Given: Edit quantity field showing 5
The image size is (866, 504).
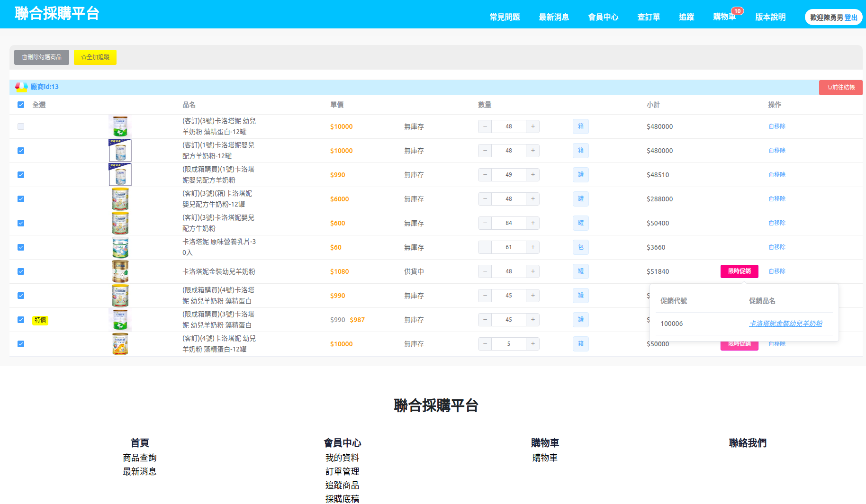Looking at the screenshot, I should pos(509,344).
